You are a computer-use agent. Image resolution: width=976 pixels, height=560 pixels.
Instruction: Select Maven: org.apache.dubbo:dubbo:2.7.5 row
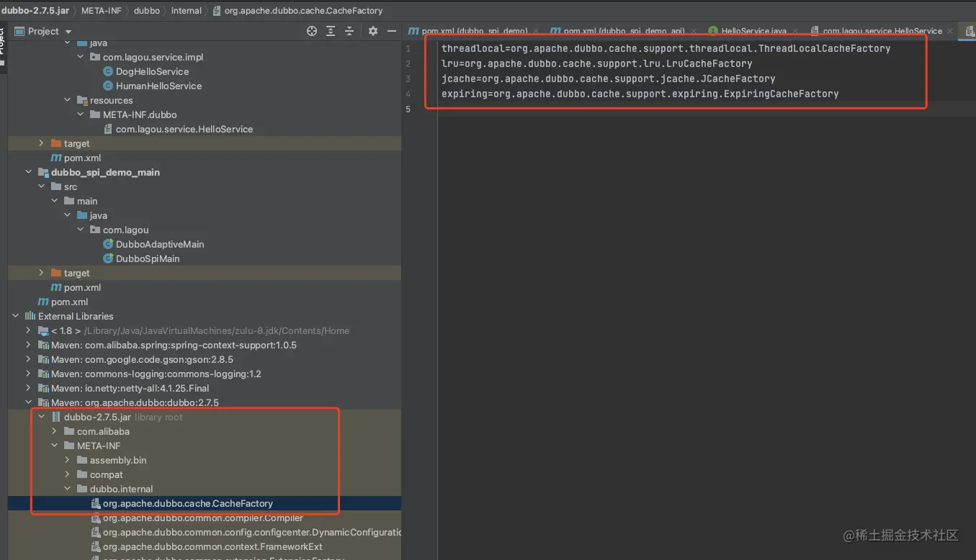tap(135, 402)
